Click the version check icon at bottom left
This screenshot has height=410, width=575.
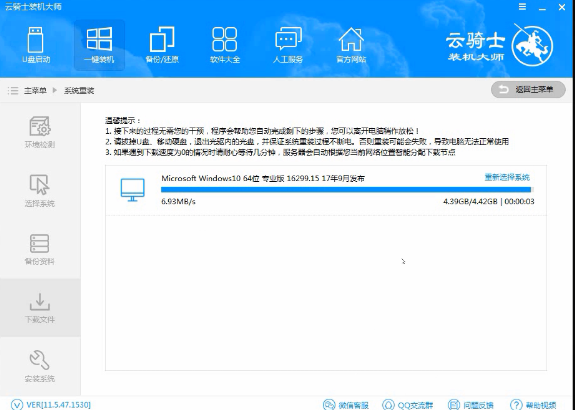point(17,404)
